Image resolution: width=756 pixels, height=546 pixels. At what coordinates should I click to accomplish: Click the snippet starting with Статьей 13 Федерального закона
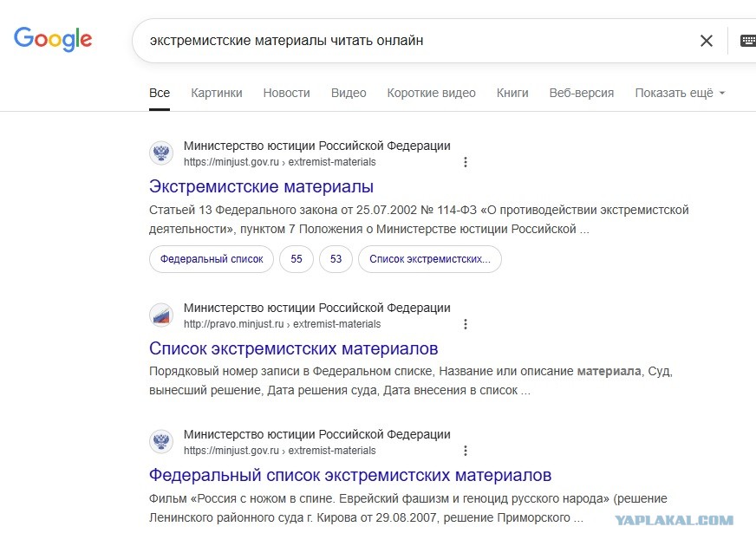[419, 219]
